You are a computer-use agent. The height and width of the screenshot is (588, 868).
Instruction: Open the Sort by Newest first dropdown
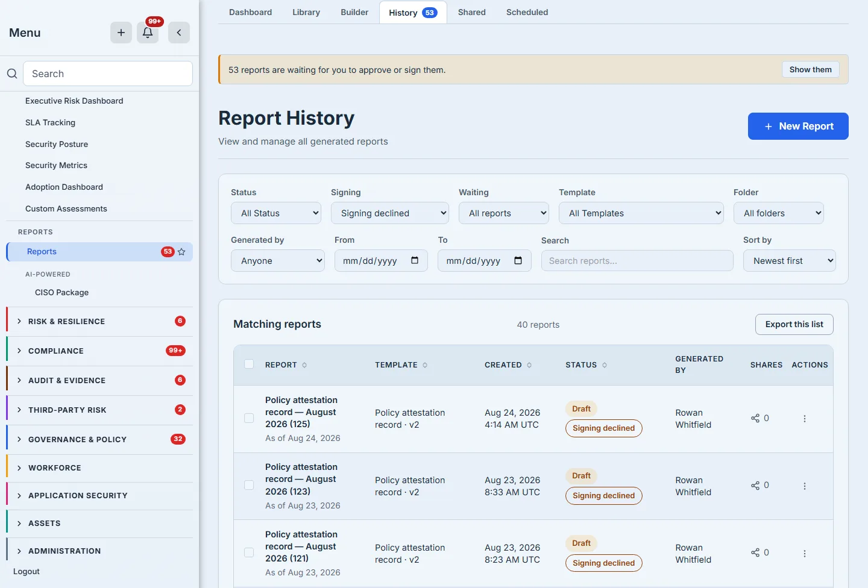(790, 261)
